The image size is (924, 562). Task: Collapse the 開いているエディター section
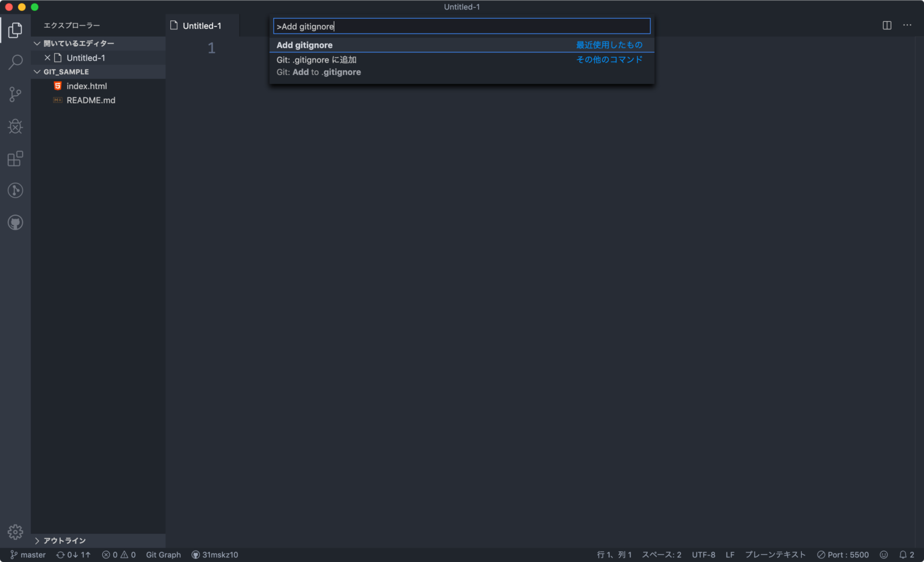(x=37, y=43)
